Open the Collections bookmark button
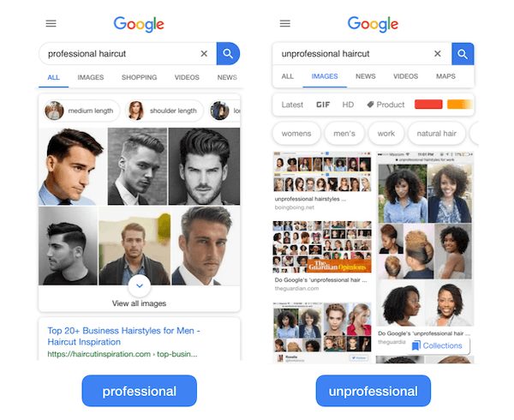This screenshot has width=514, height=420. tap(438, 345)
